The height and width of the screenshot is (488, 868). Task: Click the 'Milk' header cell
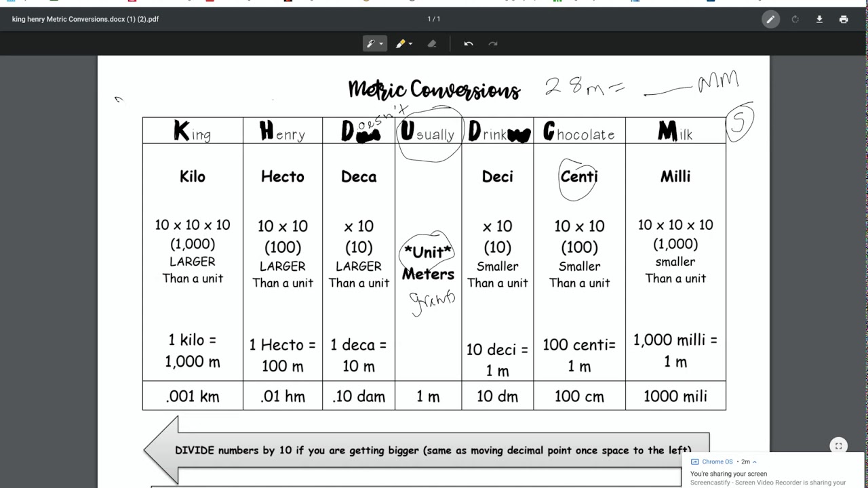675,131
